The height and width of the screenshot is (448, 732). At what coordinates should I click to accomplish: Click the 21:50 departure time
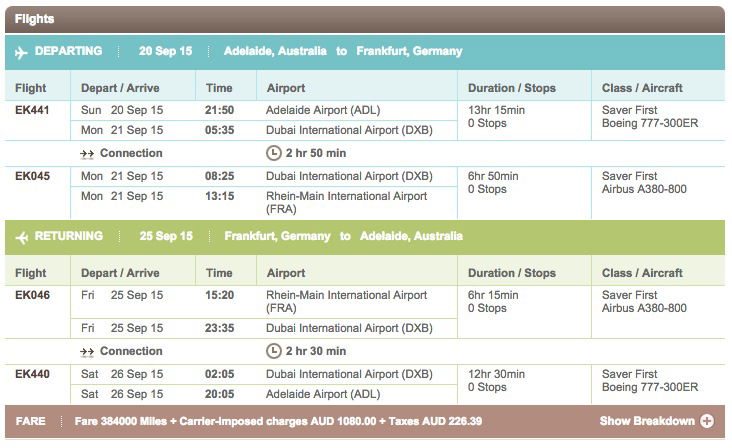[219, 110]
